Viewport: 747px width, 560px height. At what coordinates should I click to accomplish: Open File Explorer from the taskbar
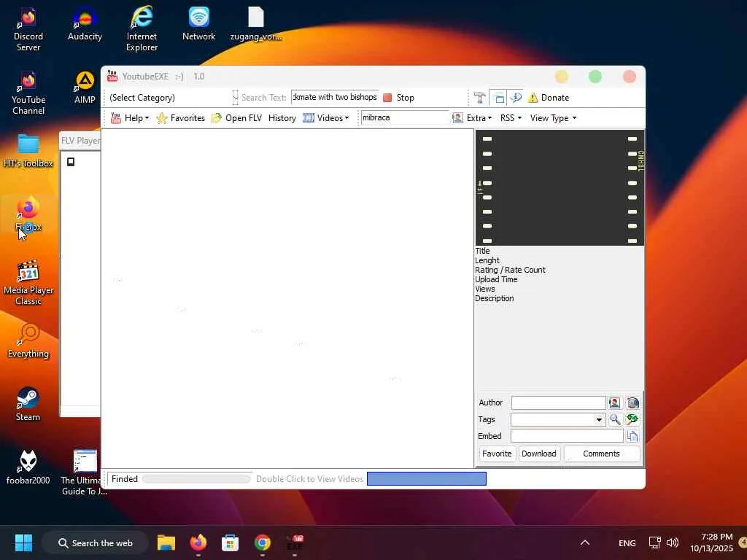[x=166, y=542]
